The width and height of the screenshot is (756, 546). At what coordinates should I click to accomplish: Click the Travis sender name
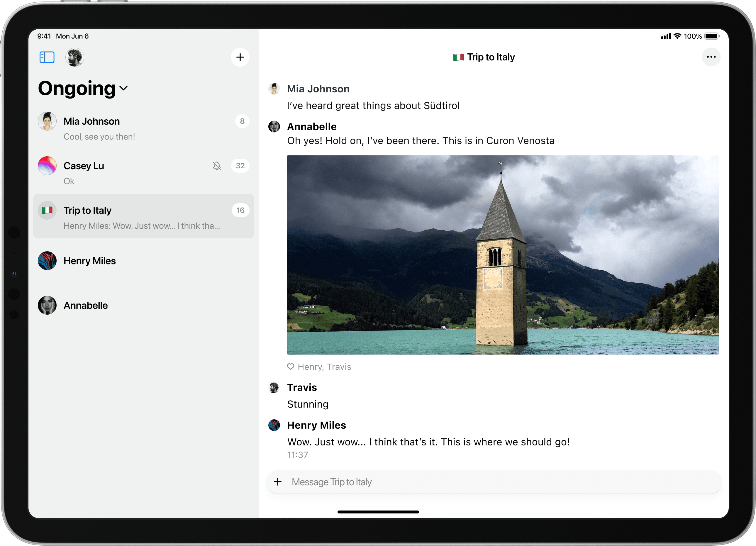point(302,388)
